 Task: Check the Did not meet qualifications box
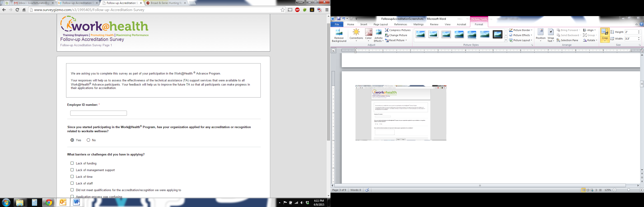click(72, 190)
